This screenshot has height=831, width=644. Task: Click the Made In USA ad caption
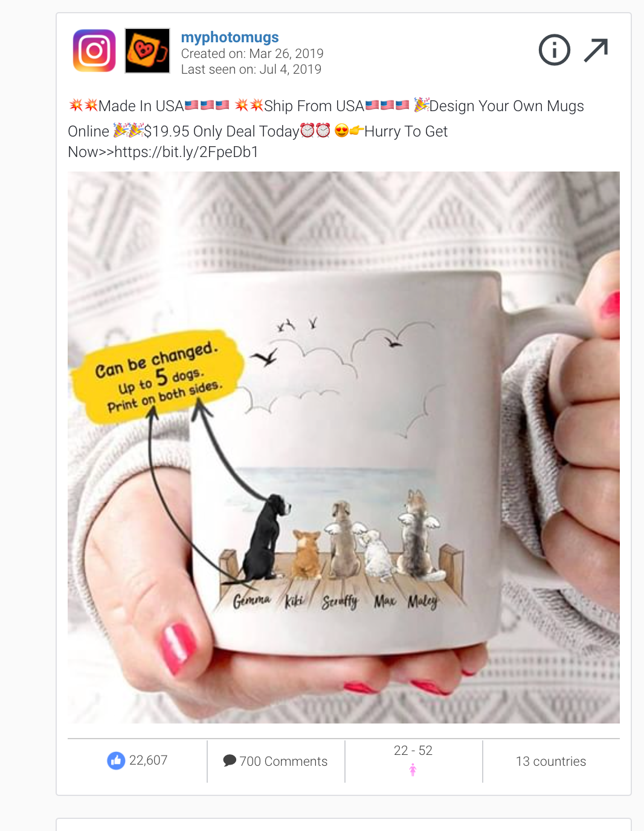point(141,106)
